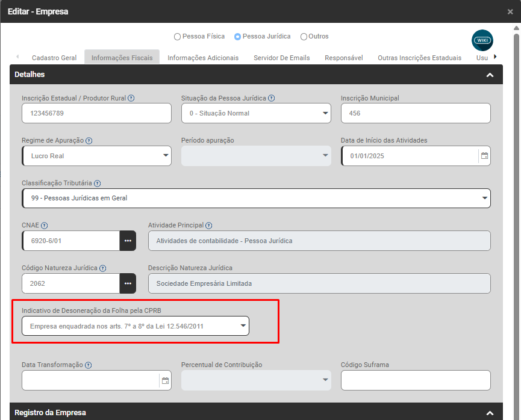Show help for Situação da Pessoa Jurídica

tap(272, 98)
